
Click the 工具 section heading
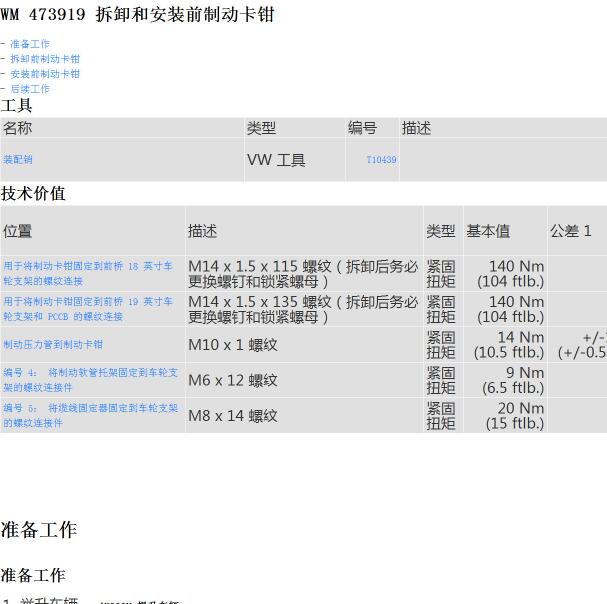[x=16, y=105]
